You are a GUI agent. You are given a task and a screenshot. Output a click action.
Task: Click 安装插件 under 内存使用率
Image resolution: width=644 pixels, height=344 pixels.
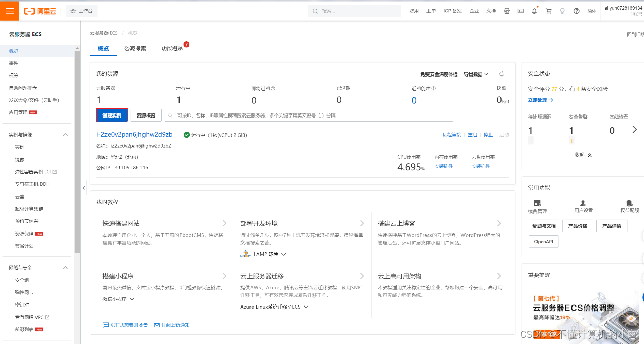[x=444, y=166]
